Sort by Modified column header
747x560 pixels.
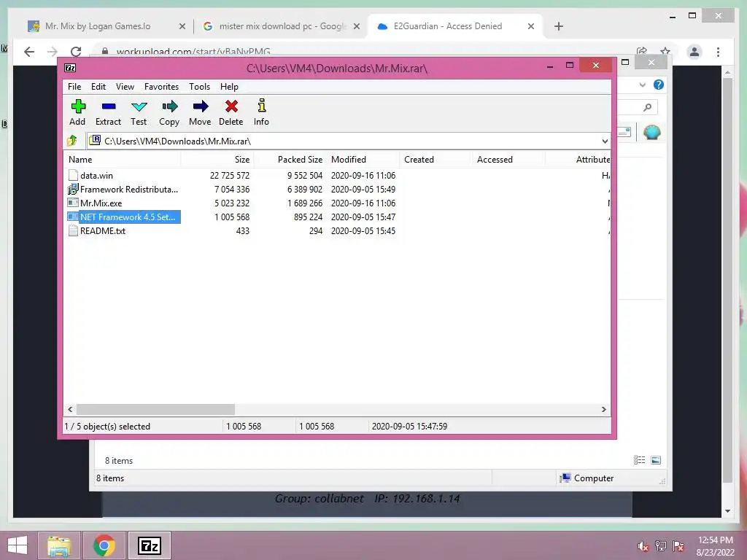(x=363, y=160)
